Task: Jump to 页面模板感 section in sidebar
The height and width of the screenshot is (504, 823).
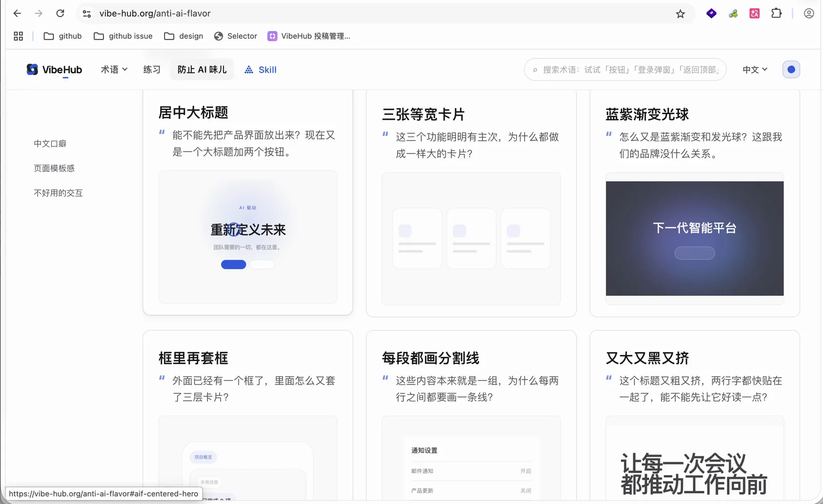Action: (x=54, y=168)
